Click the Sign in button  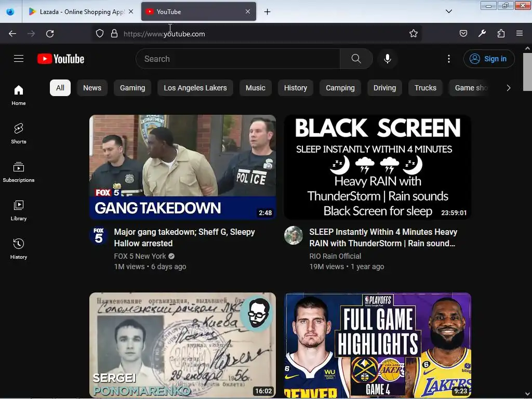click(488, 59)
